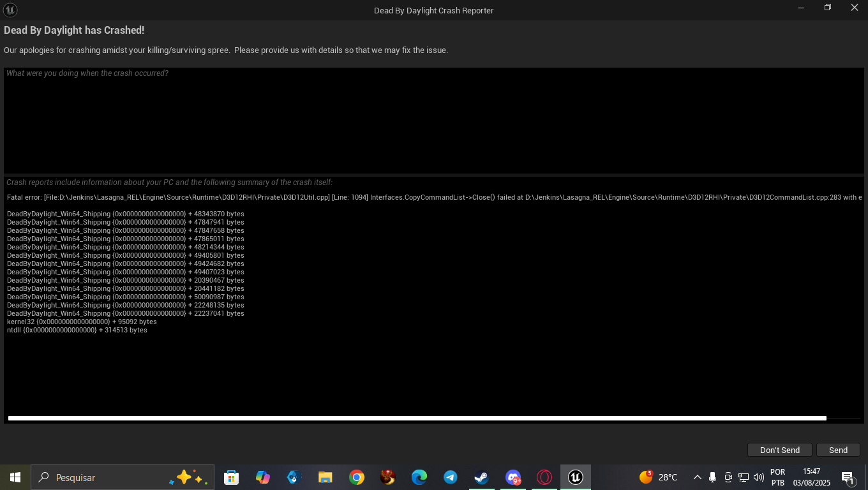Click the Pesquisar taskbar search box
Image resolution: width=868 pixels, height=490 pixels.
coord(123,477)
